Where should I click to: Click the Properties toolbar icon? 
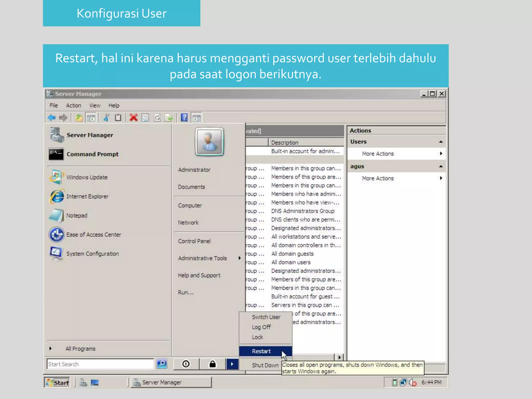[145, 118]
